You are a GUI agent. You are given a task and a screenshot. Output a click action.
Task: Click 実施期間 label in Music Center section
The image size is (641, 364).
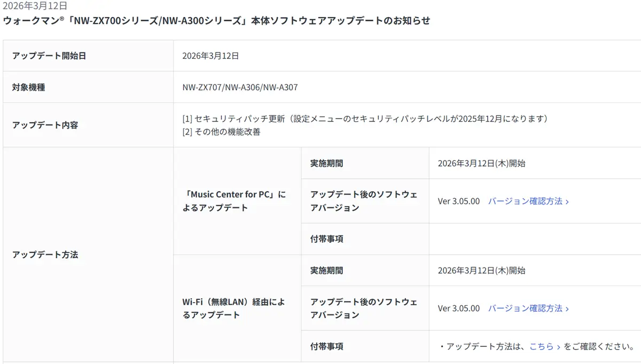coord(327,163)
